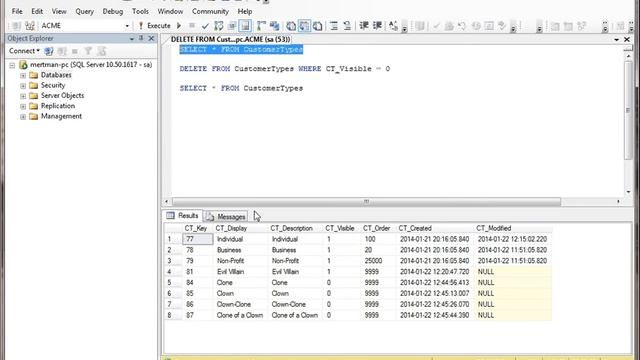This screenshot has height=360, width=640.
Task: Click the Server Objects folder icon
Action: 34,96
